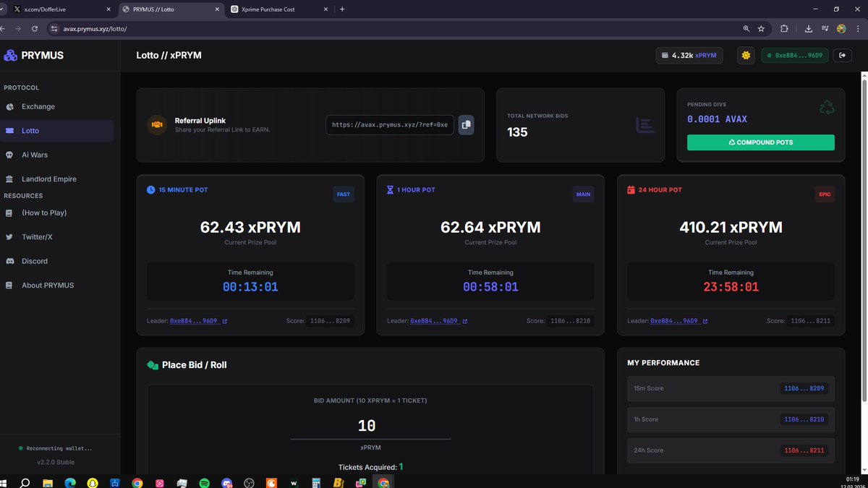
Task: Open the browser extensions puzzle icon
Action: click(x=784, y=28)
